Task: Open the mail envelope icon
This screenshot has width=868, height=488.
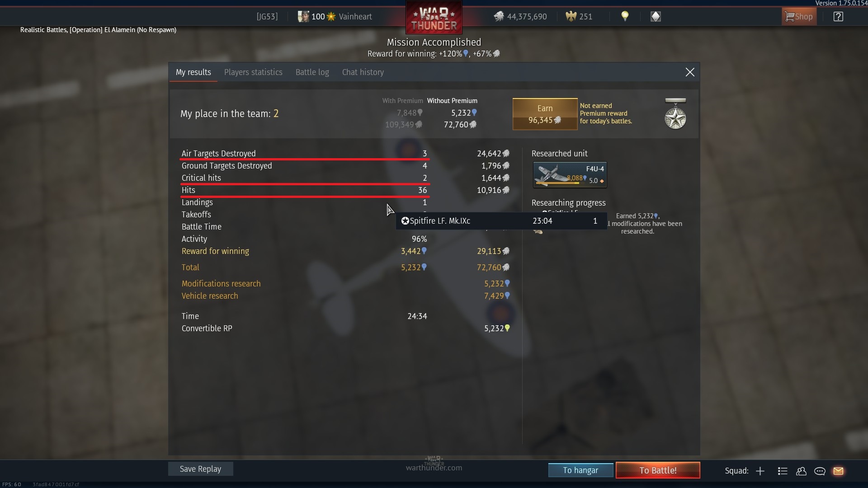Action: point(839,471)
